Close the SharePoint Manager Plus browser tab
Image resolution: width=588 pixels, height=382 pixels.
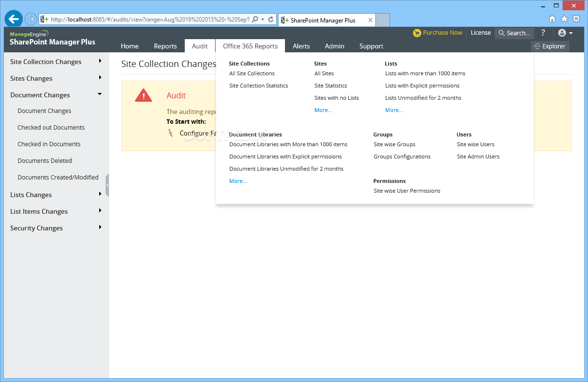370,21
